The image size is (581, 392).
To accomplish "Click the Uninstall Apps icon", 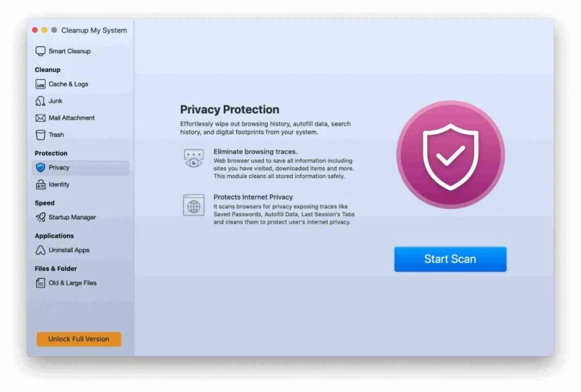I will [41, 250].
